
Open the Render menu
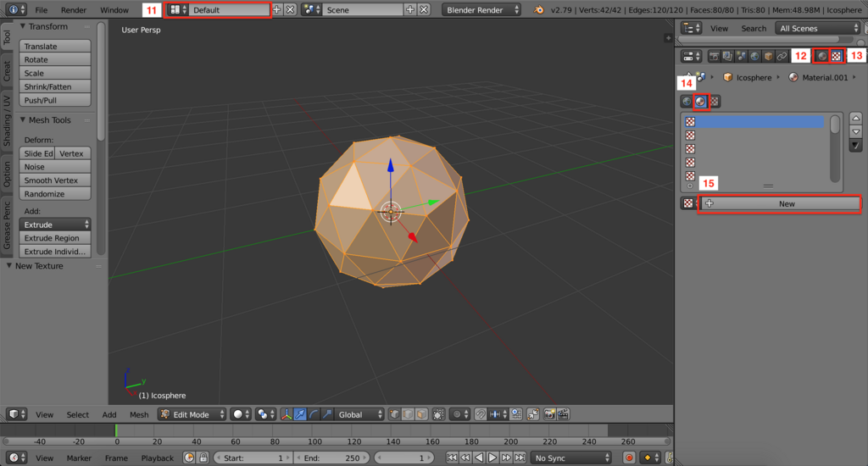[x=74, y=10]
